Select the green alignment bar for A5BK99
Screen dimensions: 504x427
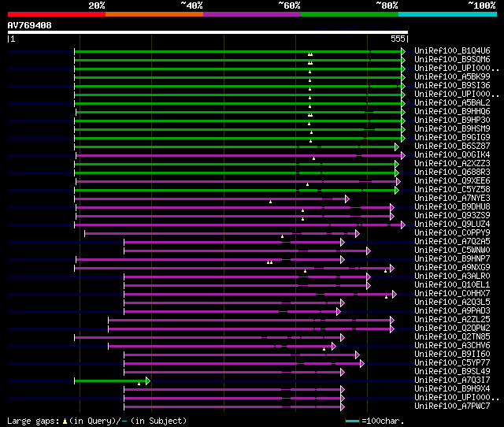pyautogui.click(x=238, y=77)
